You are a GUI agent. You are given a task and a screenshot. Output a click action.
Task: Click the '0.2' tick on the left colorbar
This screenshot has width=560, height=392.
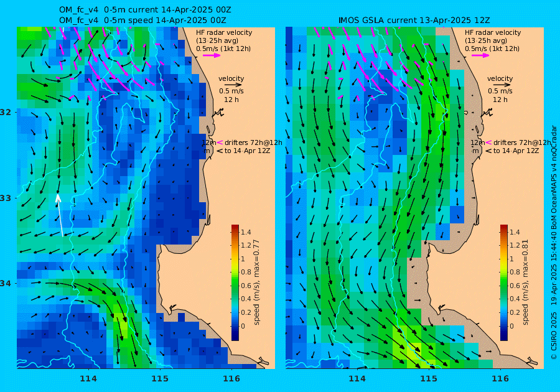click(x=246, y=312)
